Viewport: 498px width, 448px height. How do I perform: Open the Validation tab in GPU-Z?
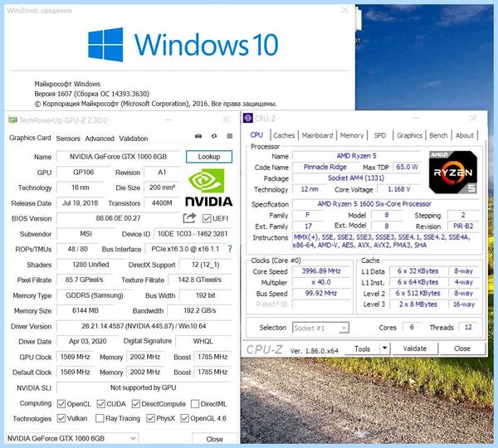click(x=134, y=139)
